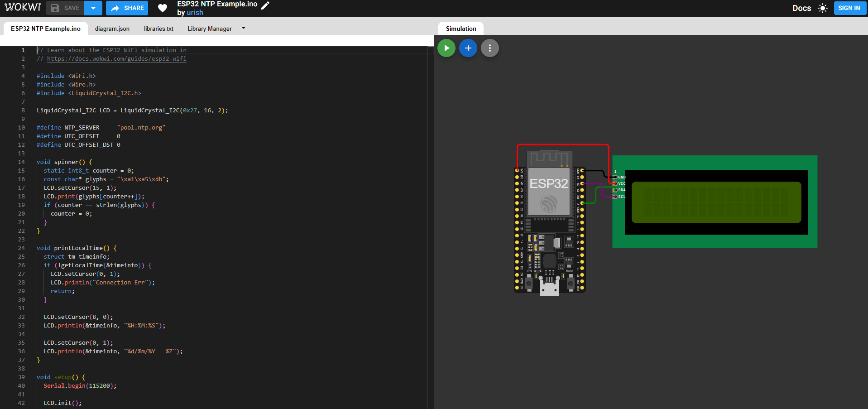Viewport: 868px width, 409px height.
Task: Like the project with the heart icon
Action: coord(163,8)
